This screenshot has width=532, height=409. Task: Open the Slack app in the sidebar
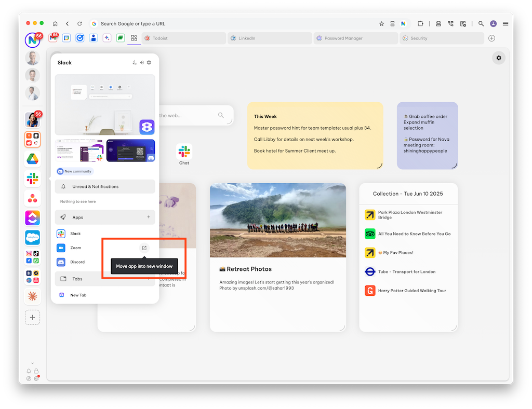click(33, 179)
